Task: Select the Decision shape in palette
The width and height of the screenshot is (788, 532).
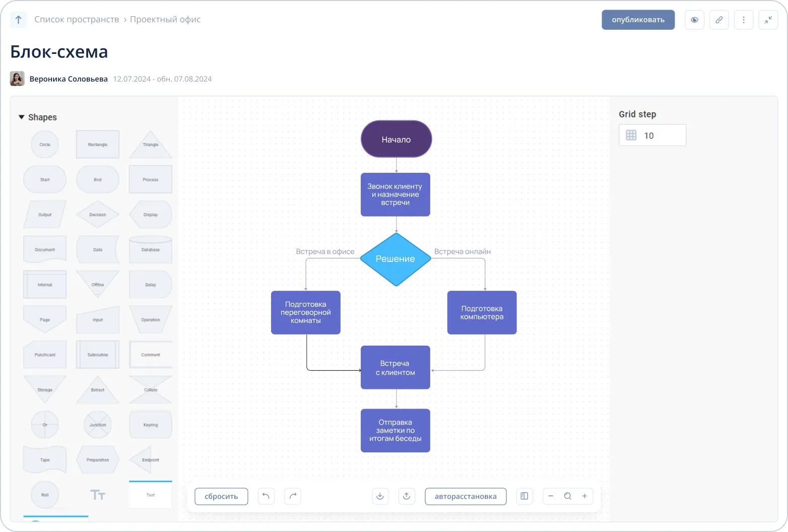Action: [98, 215]
